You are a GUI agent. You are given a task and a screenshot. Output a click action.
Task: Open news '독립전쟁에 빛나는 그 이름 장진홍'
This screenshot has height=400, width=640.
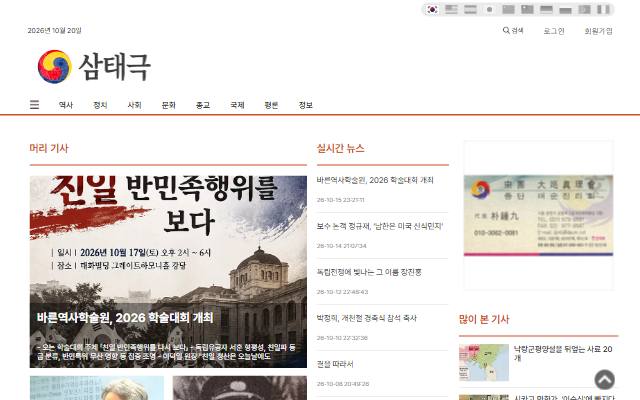(369, 272)
